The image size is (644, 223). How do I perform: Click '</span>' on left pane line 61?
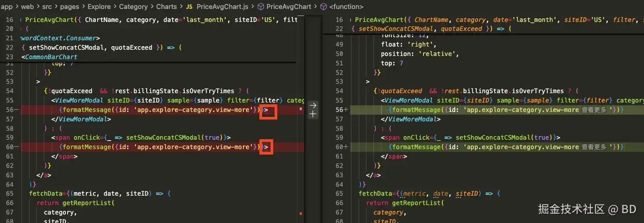coord(64,156)
